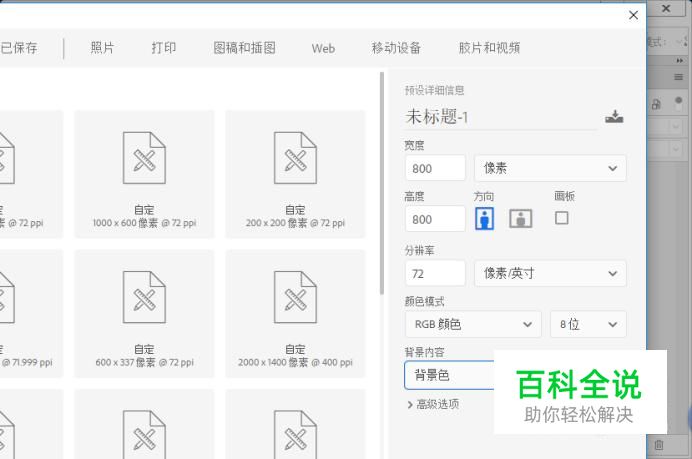Open color mode dropdown RGB 颜色
Screen dimensions: 692x459
473,324
